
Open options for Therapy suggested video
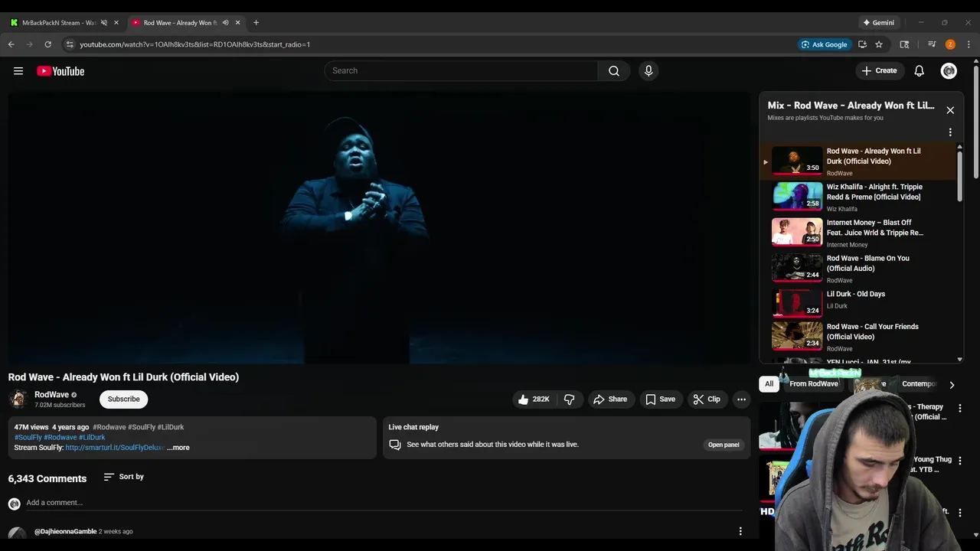(960, 408)
